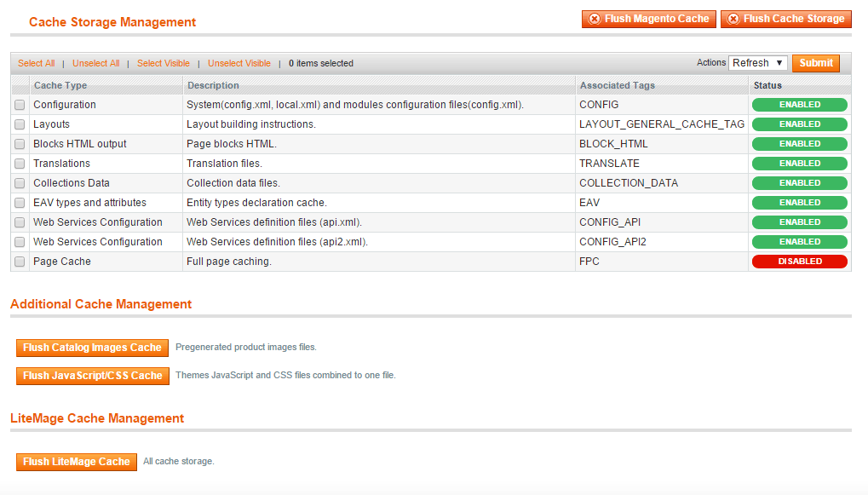
Task: Click the Select Visible link
Action: [x=164, y=63]
